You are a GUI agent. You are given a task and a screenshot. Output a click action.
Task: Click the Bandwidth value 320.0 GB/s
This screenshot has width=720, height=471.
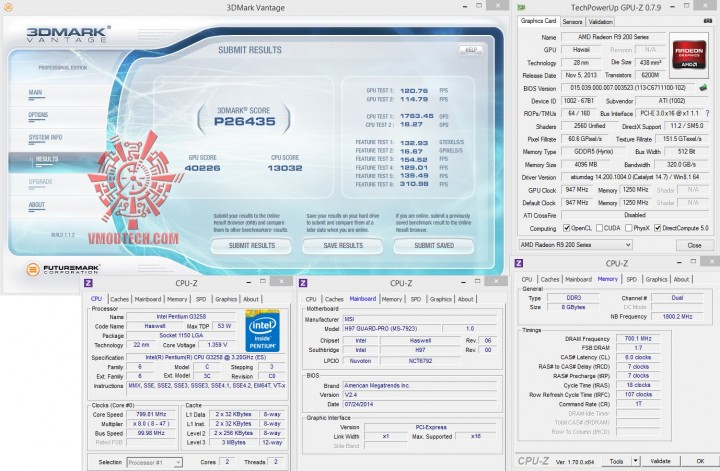coord(682,164)
